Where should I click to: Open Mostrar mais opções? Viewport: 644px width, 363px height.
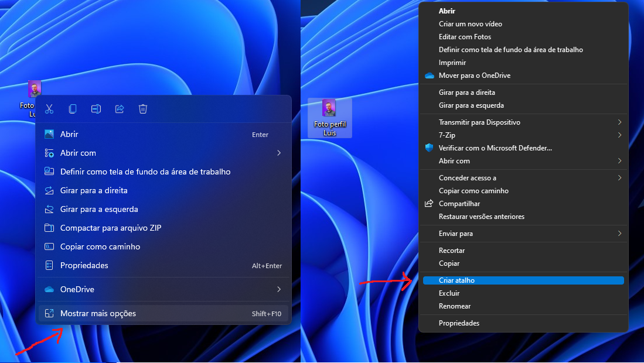point(163,313)
